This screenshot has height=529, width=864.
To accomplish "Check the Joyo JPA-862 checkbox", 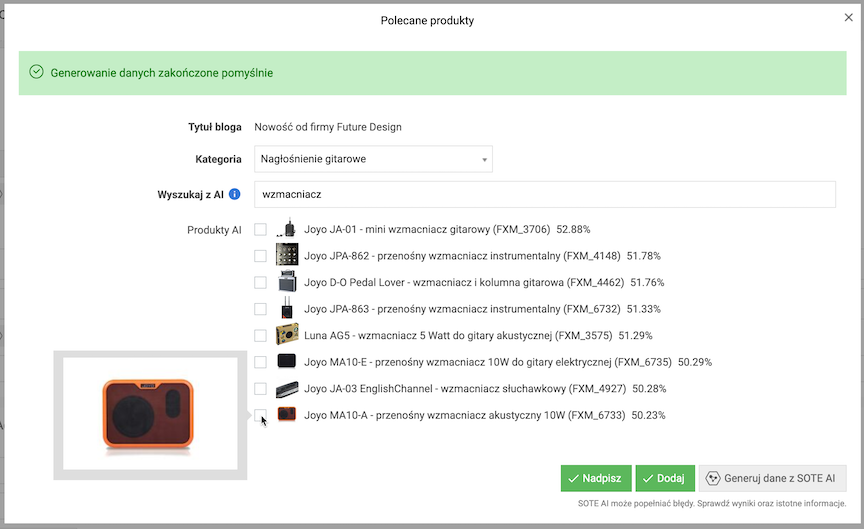I will pyautogui.click(x=260, y=256).
